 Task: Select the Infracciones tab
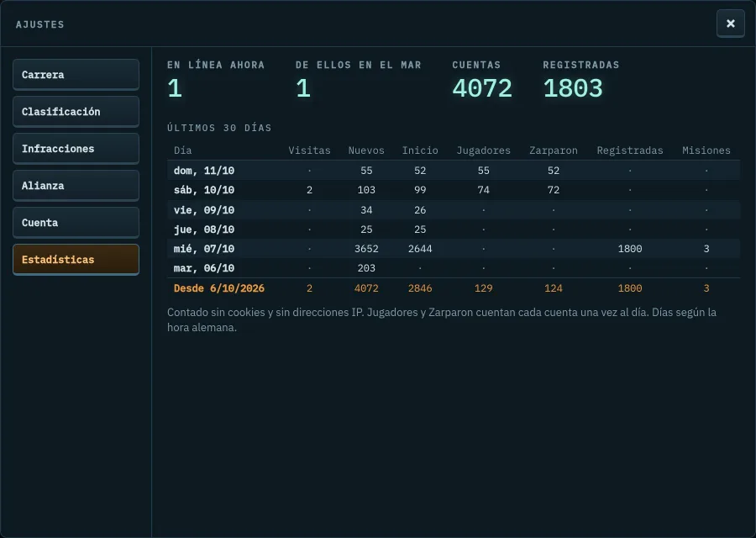point(76,149)
